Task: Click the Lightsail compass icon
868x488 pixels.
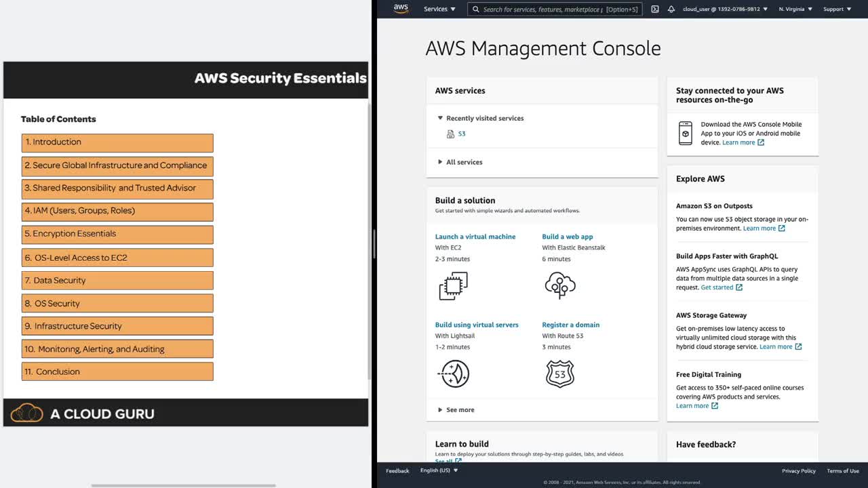Action: pos(454,373)
